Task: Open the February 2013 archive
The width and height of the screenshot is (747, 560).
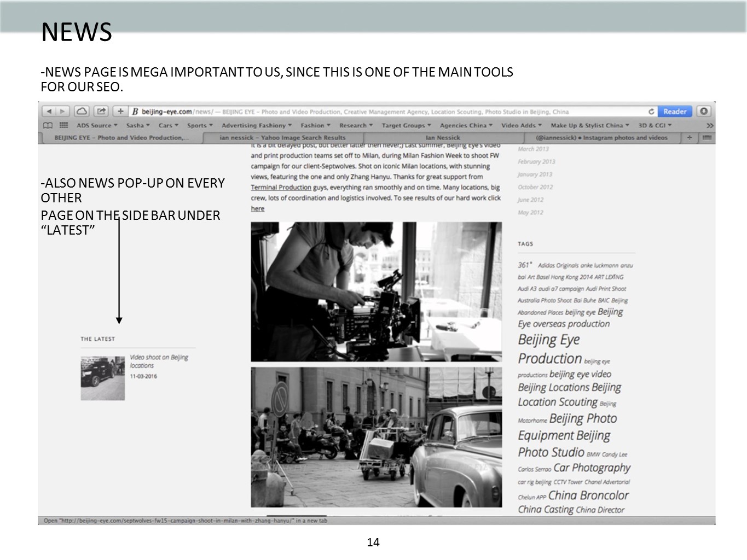Action: click(x=536, y=162)
